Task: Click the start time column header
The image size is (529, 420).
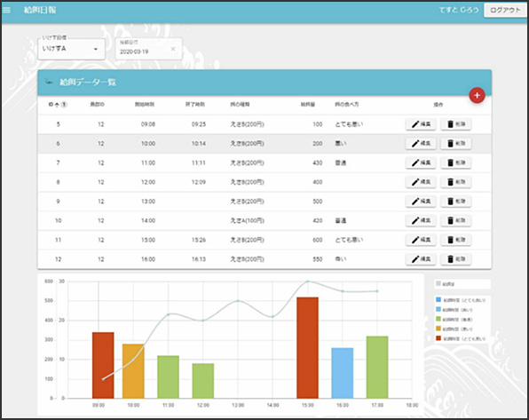Action: (x=145, y=105)
